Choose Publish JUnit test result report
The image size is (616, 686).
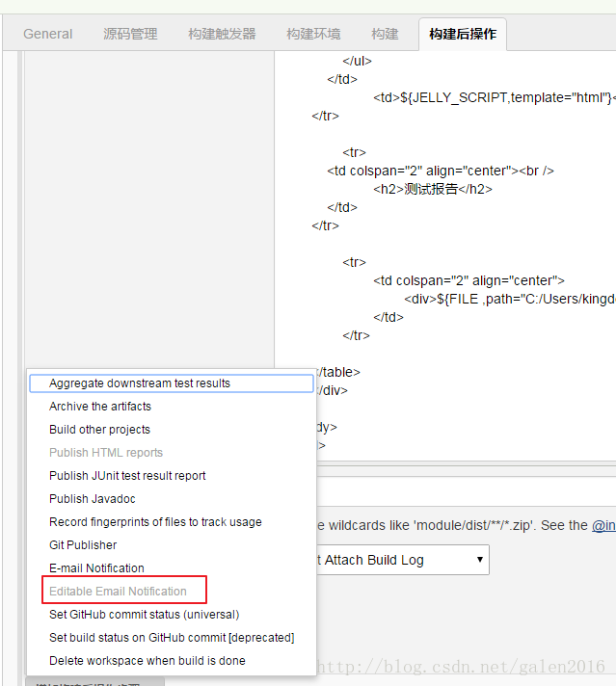(x=172, y=476)
